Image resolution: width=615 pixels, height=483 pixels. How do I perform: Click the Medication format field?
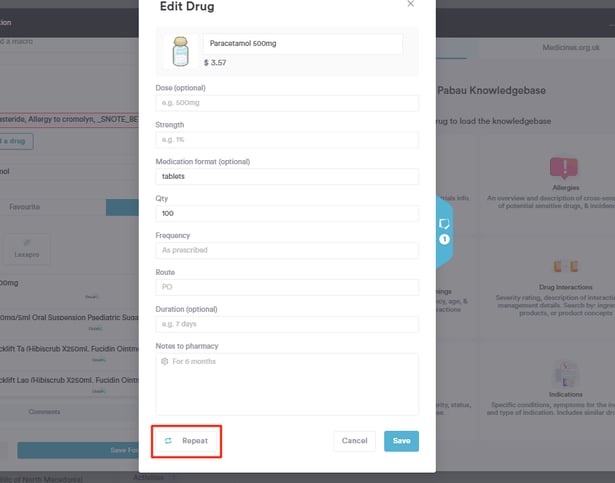tap(287, 177)
